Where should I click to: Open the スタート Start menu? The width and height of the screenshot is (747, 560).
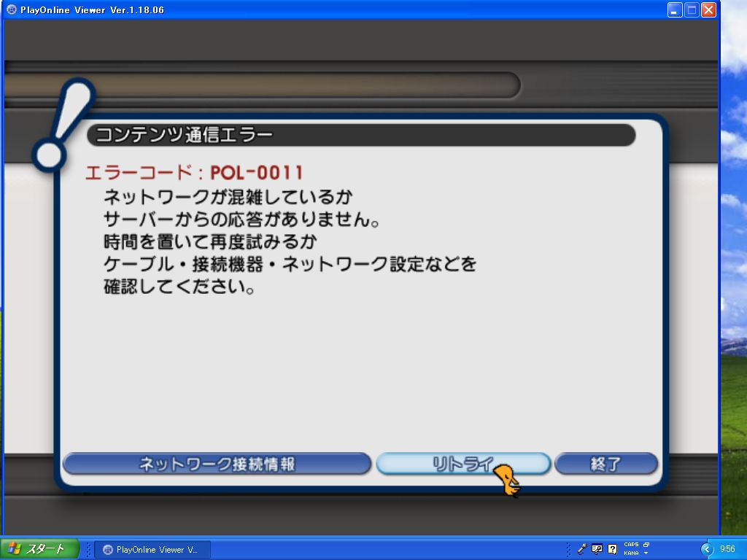[40, 549]
